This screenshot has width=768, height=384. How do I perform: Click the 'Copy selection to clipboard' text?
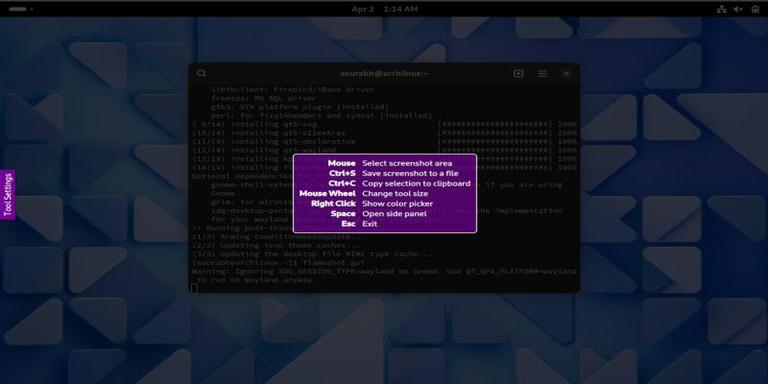[x=416, y=183]
